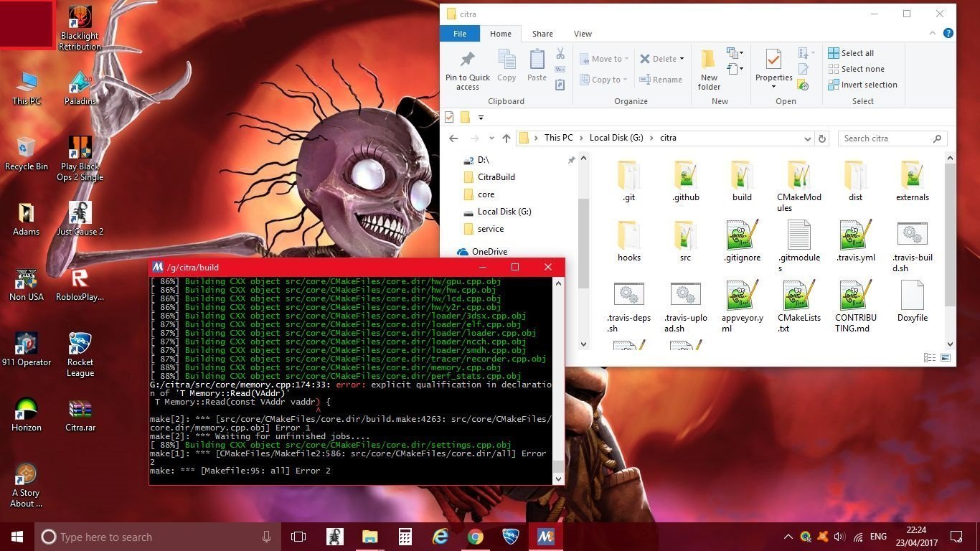The width and height of the screenshot is (980, 551).
Task: Click the Cut scissors icon in ribbon
Action: coord(560,54)
